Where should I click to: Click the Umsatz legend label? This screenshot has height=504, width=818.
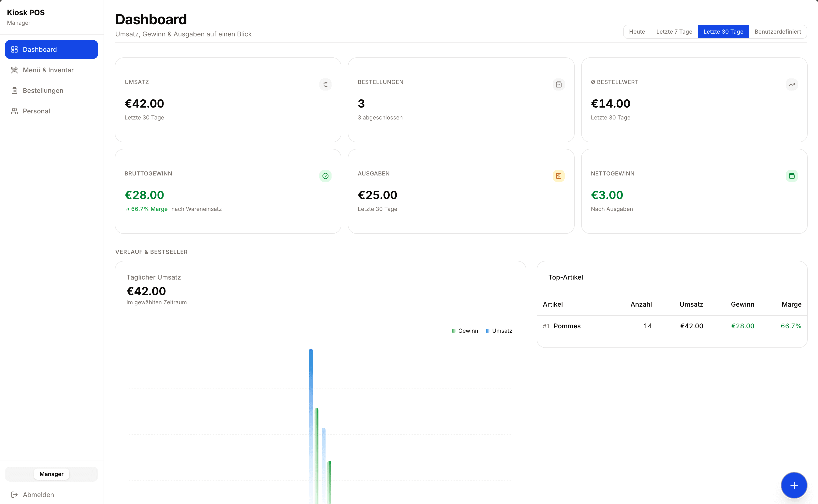click(x=502, y=331)
